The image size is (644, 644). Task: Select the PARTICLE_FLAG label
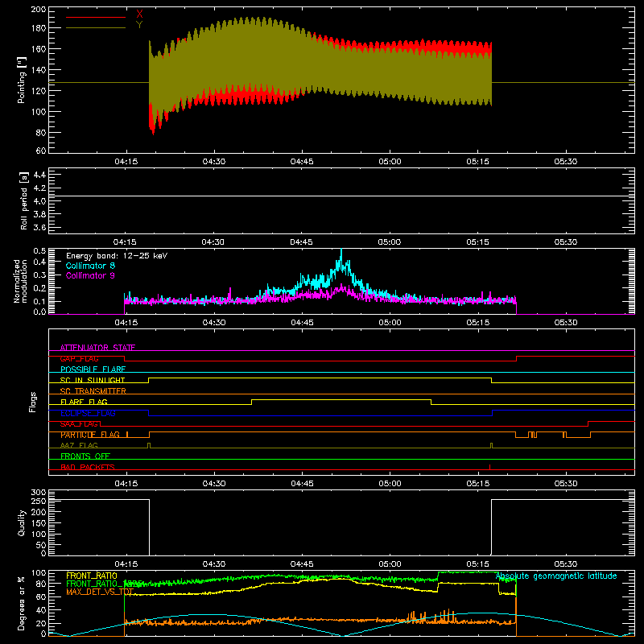click(x=90, y=435)
